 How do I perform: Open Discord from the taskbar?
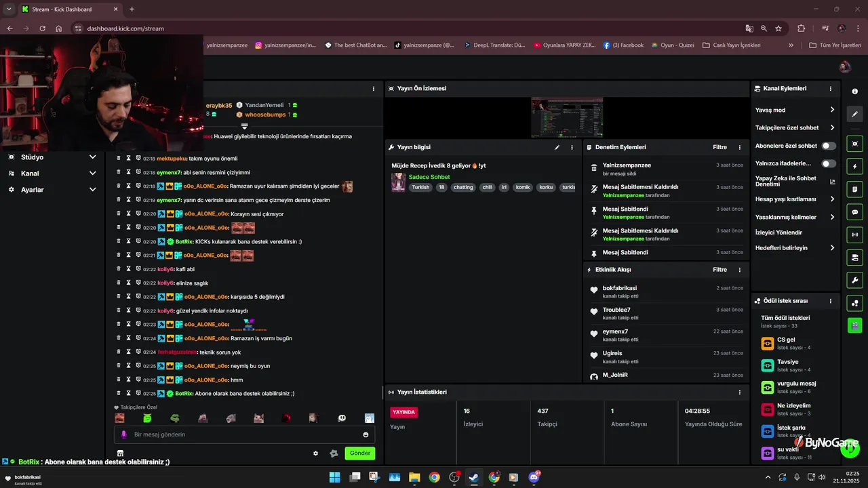[534, 477]
